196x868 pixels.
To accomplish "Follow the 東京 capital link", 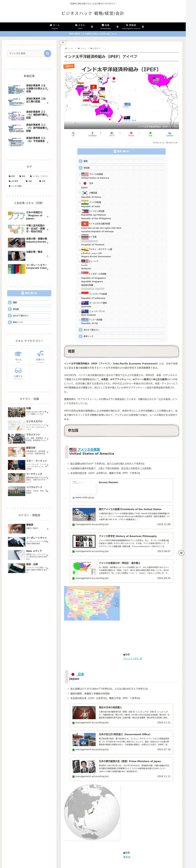I will 126,857.
